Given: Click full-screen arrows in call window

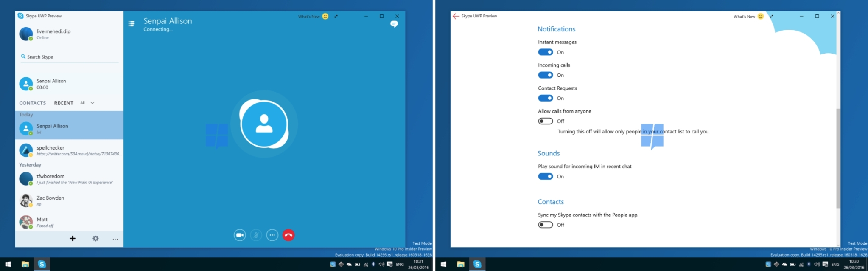Looking at the screenshot, I should (336, 17).
